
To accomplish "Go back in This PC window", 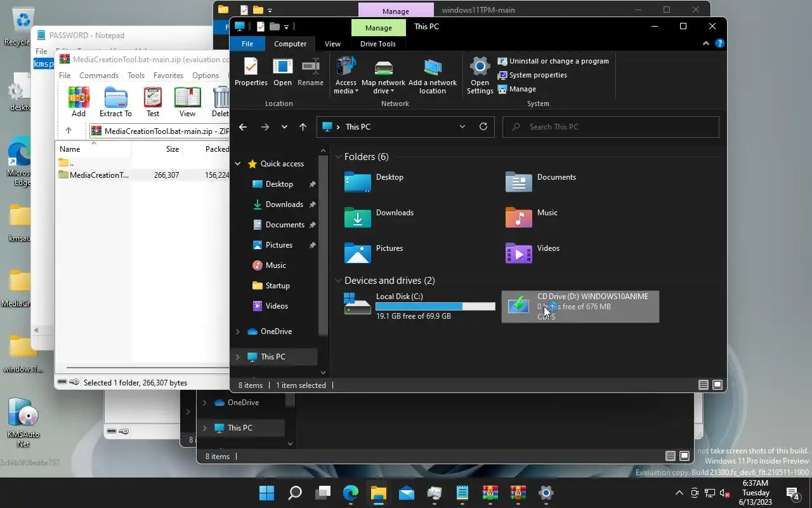I will coord(243,127).
